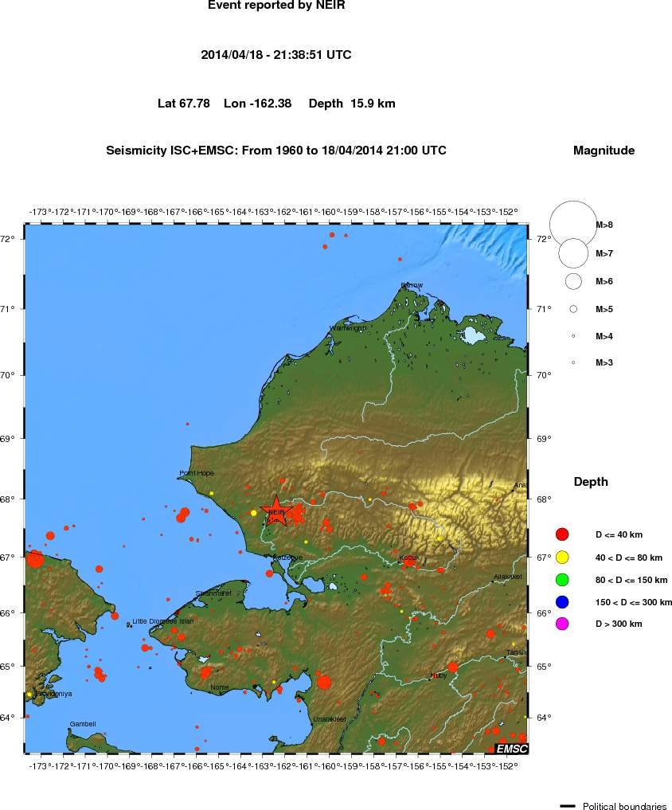This screenshot has height=810, width=672.
Task: Click the M>3 magnitude legend circle
Action: [573, 362]
